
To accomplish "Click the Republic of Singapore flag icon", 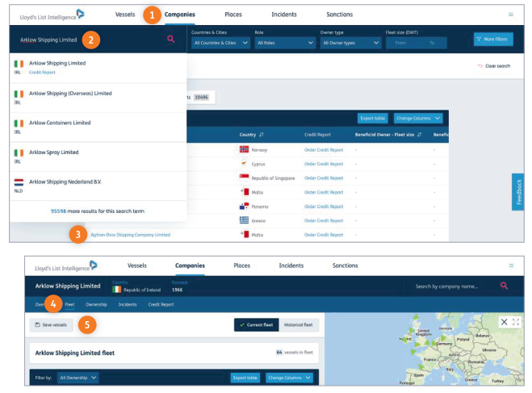I will (x=244, y=177).
